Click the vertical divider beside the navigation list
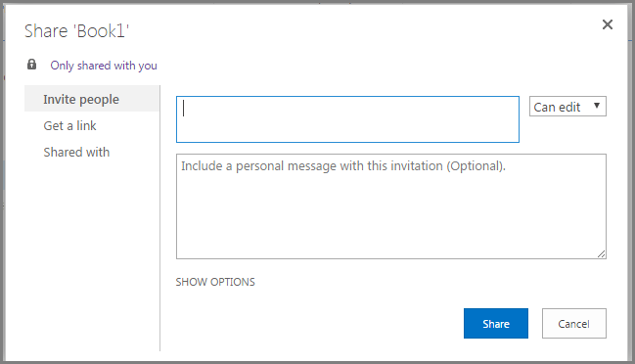 pos(159,218)
